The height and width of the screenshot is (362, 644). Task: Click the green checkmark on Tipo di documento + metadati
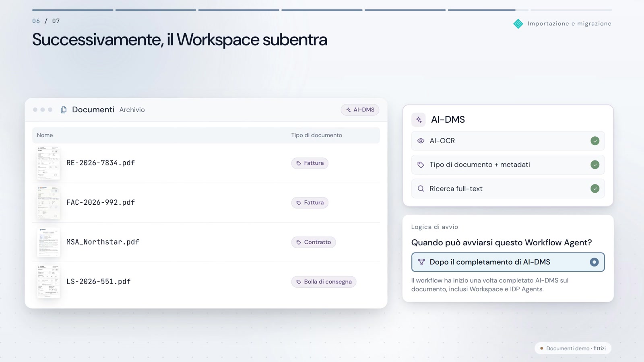point(595,165)
